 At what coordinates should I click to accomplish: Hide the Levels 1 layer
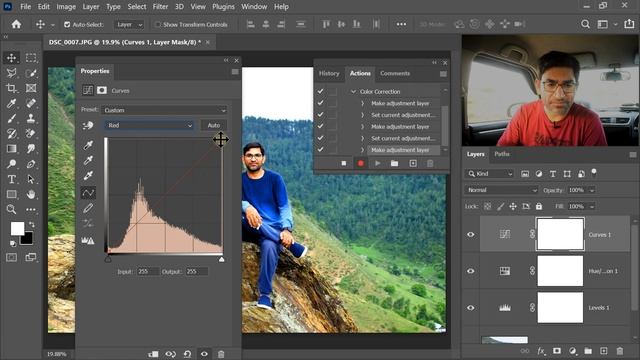[x=471, y=308]
